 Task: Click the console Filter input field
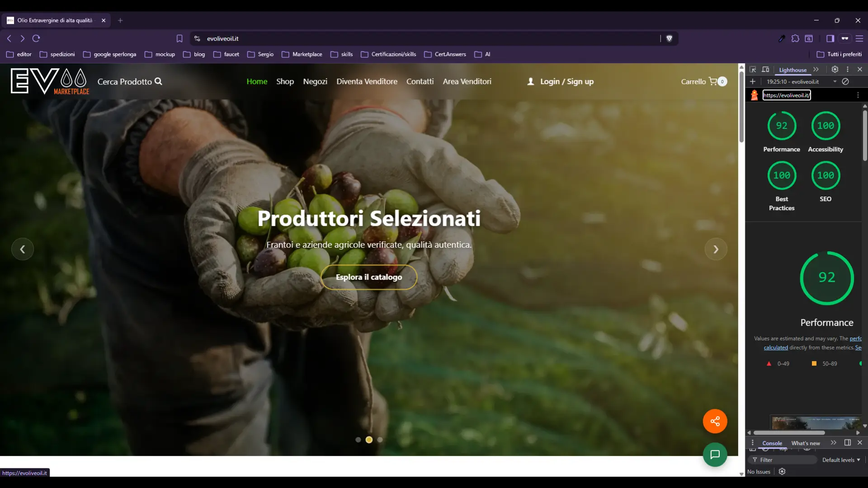tap(783, 460)
